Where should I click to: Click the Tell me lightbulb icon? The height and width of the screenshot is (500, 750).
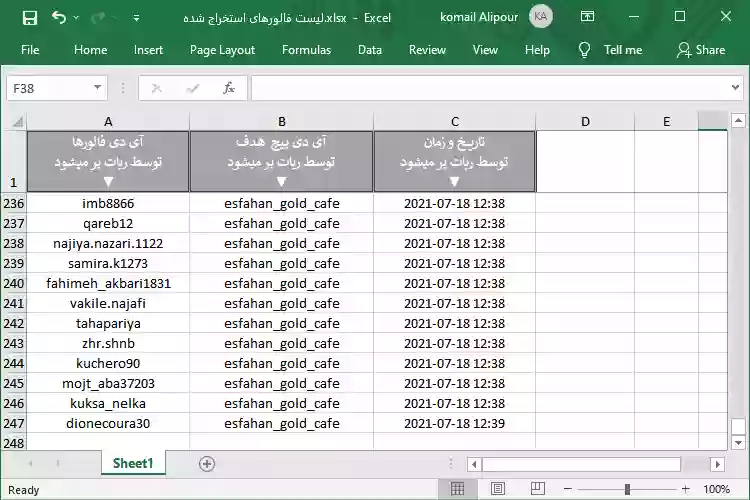(x=585, y=50)
